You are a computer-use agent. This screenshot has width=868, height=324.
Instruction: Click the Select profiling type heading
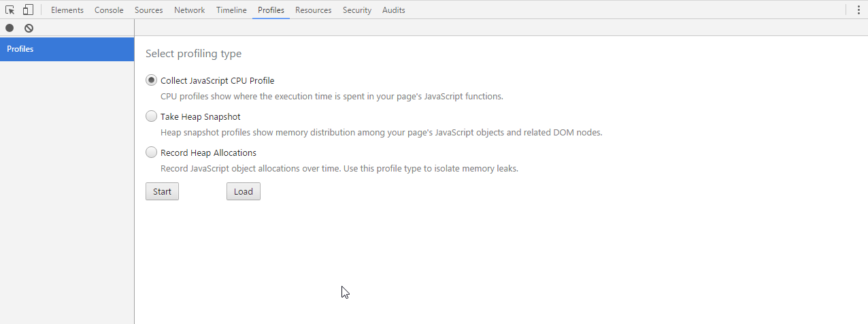coord(193,54)
